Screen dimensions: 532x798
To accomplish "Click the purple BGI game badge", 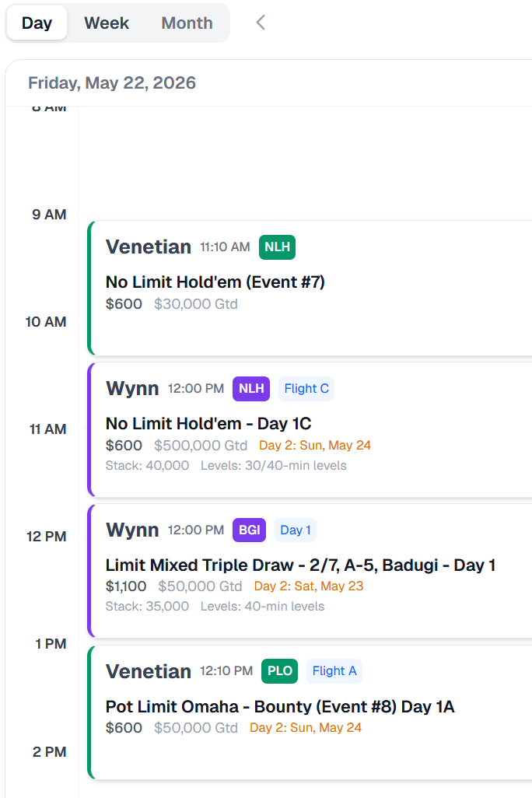I will coord(249,530).
